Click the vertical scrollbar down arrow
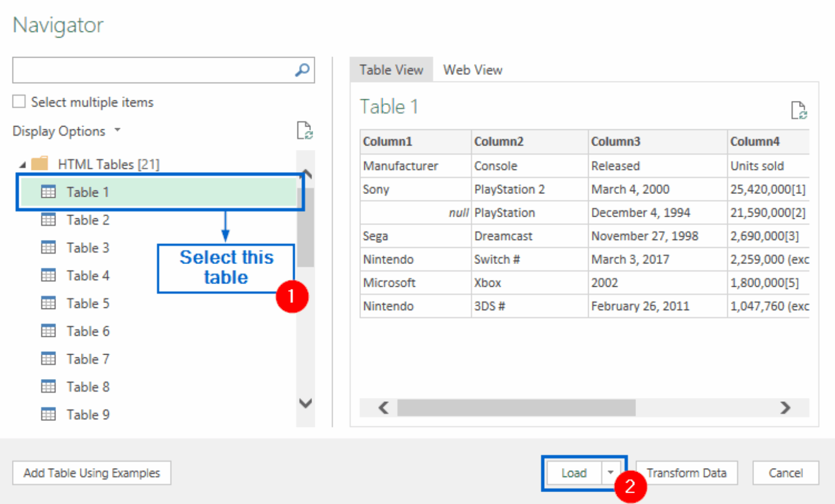This screenshot has height=504, width=835. point(306,404)
